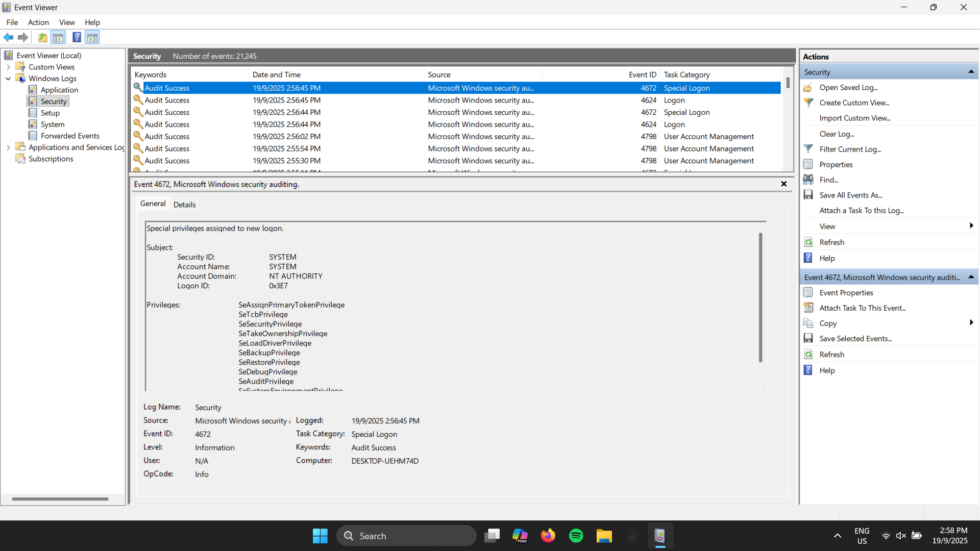
Task: Collapse the Security actions section header
Action: point(971,71)
